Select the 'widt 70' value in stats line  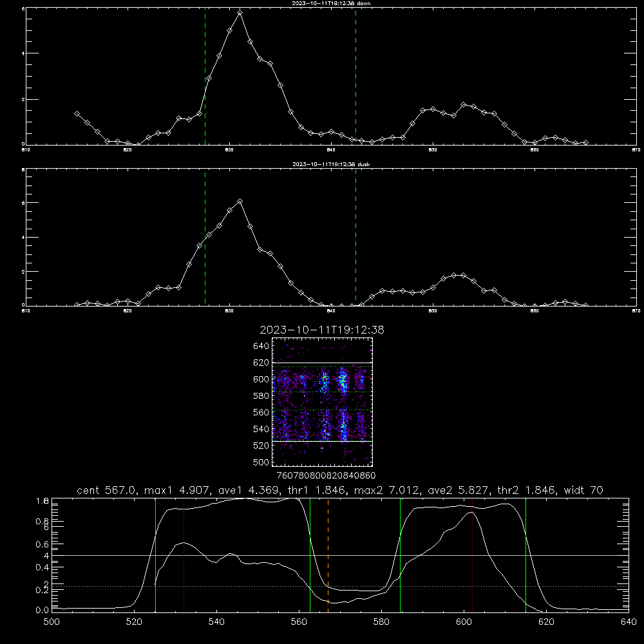pos(583,490)
